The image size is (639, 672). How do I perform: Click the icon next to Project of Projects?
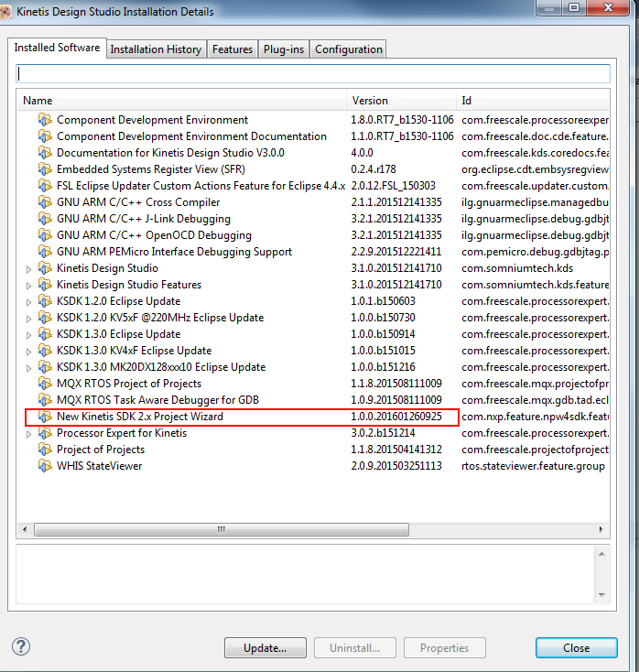tap(45, 450)
